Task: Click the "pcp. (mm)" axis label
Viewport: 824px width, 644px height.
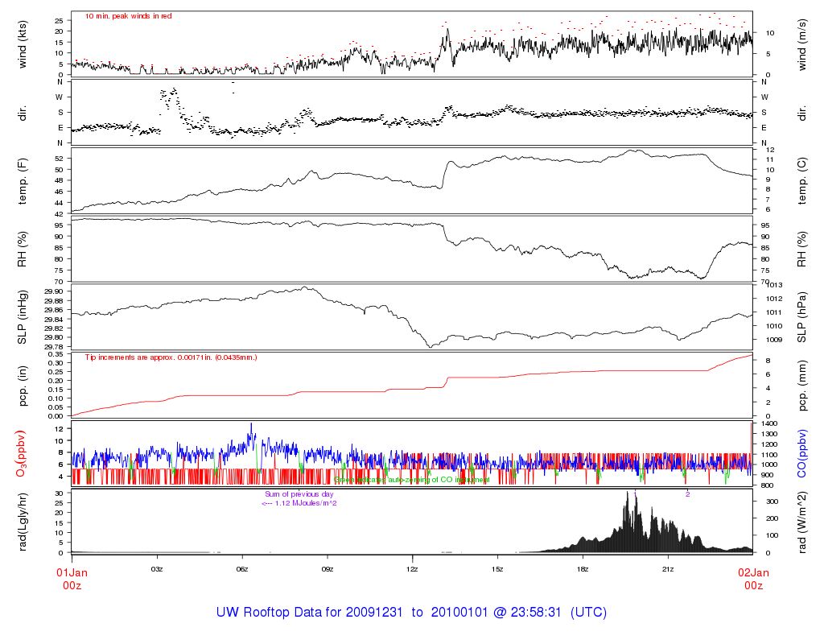Action: click(x=801, y=386)
